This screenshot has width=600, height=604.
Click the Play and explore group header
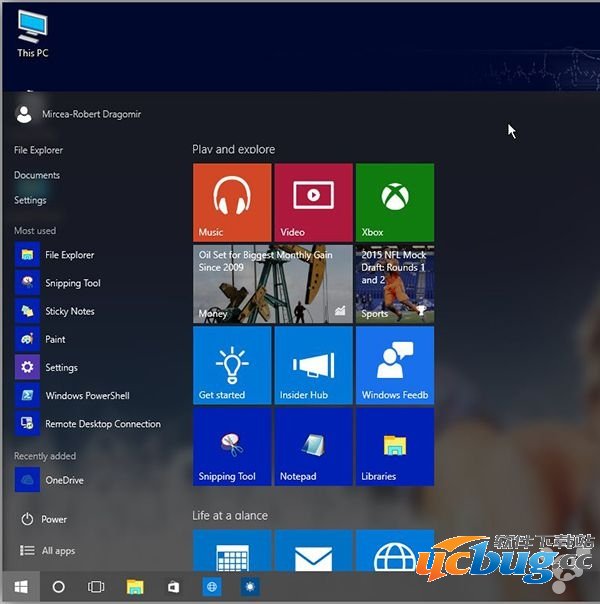point(233,149)
